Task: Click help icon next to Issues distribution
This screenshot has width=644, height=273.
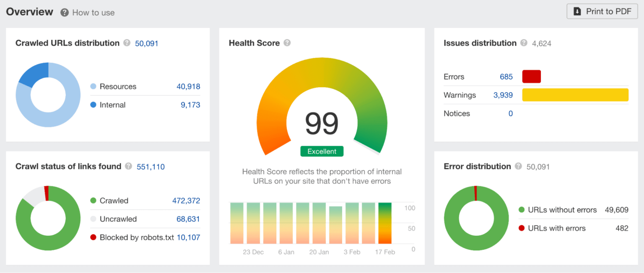Action: (x=524, y=43)
